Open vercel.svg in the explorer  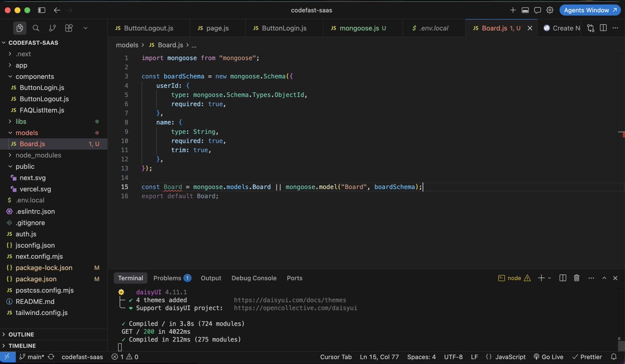click(x=54, y=189)
